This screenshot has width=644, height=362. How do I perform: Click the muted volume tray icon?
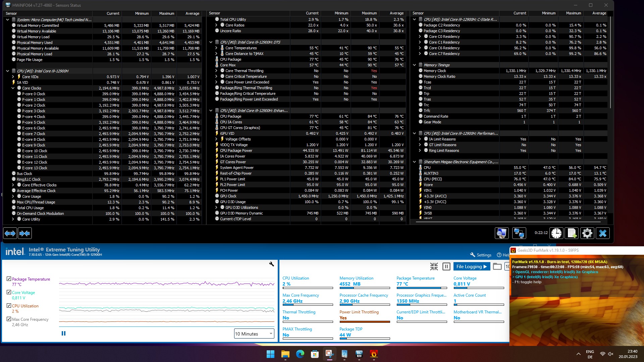(x=611, y=354)
